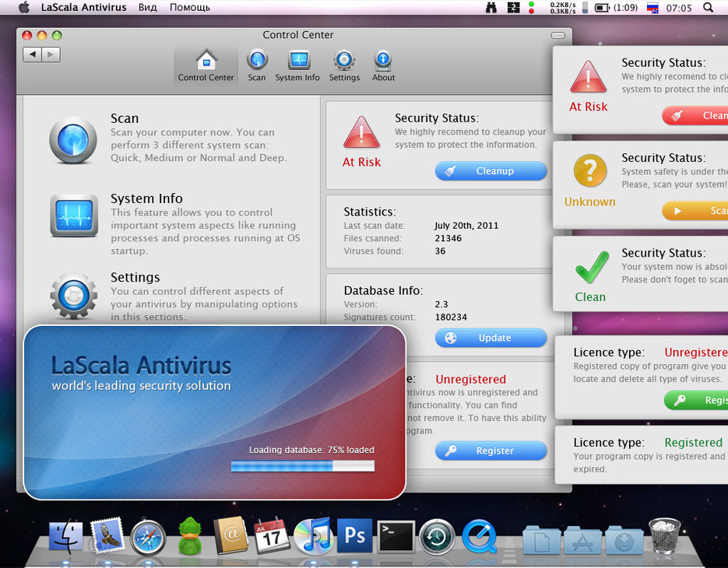Click the network speed indicator
The height and width of the screenshot is (568, 728).
point(563,8)
